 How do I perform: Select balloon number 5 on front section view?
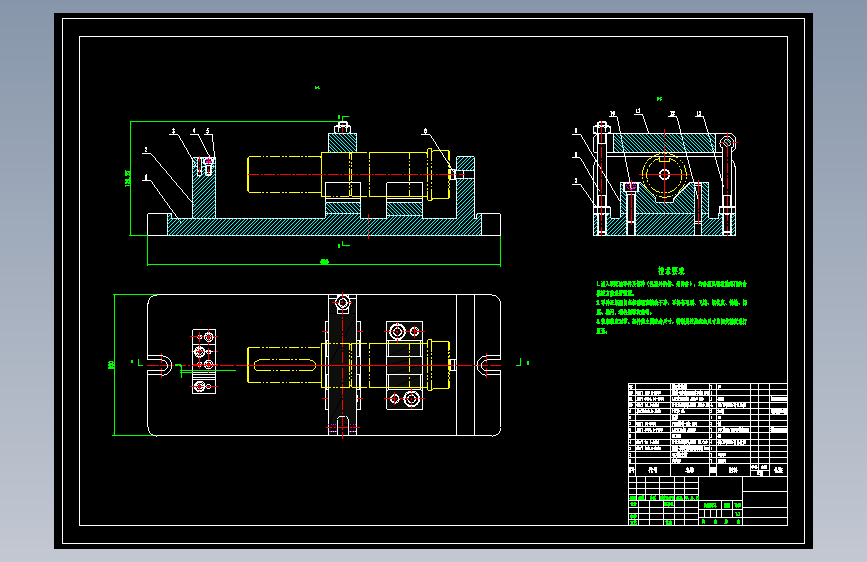207,132
